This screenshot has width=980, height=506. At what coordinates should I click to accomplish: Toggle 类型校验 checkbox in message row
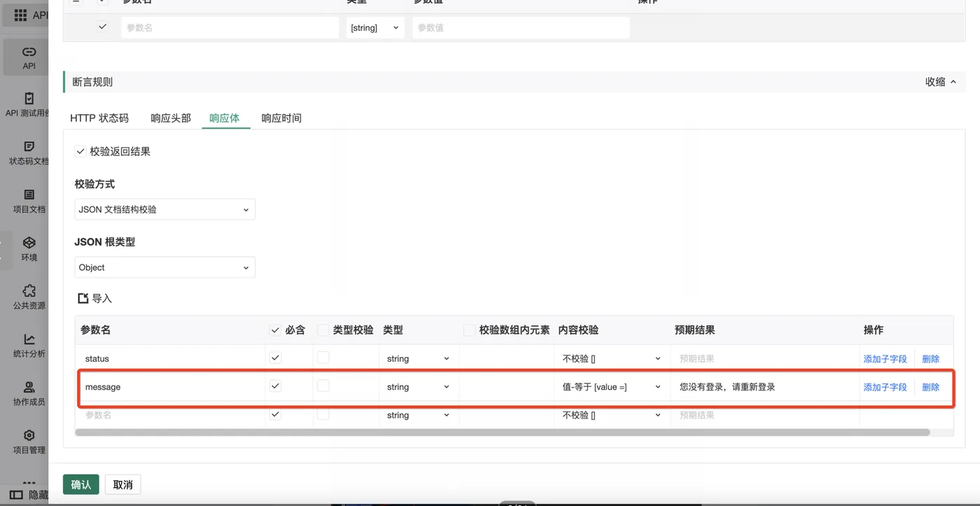coord(323,386)
